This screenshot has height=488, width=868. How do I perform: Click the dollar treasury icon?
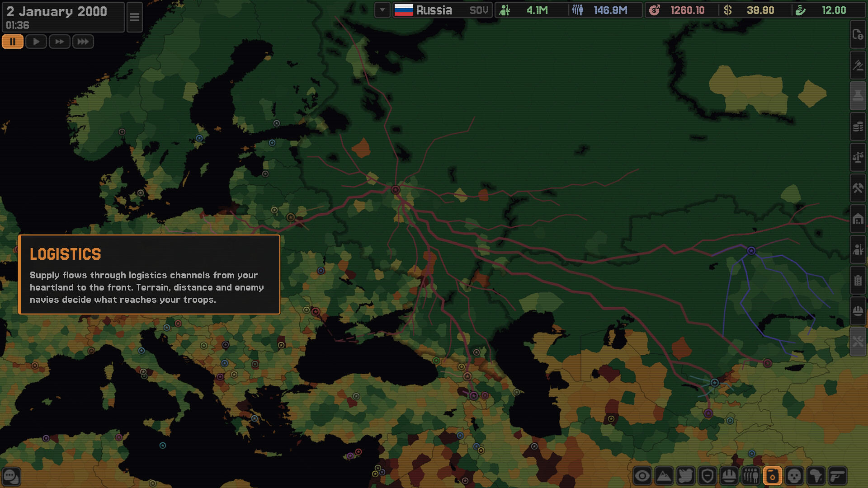coord(728,10)
